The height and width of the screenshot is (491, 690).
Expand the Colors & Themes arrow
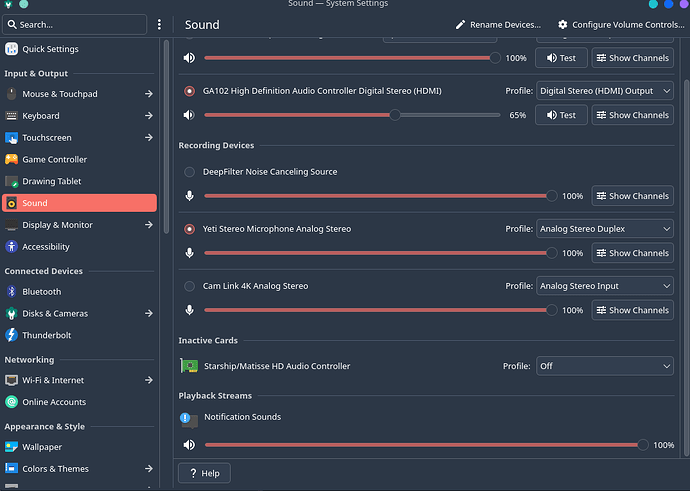pyautogui.click(x=149, y=469)
